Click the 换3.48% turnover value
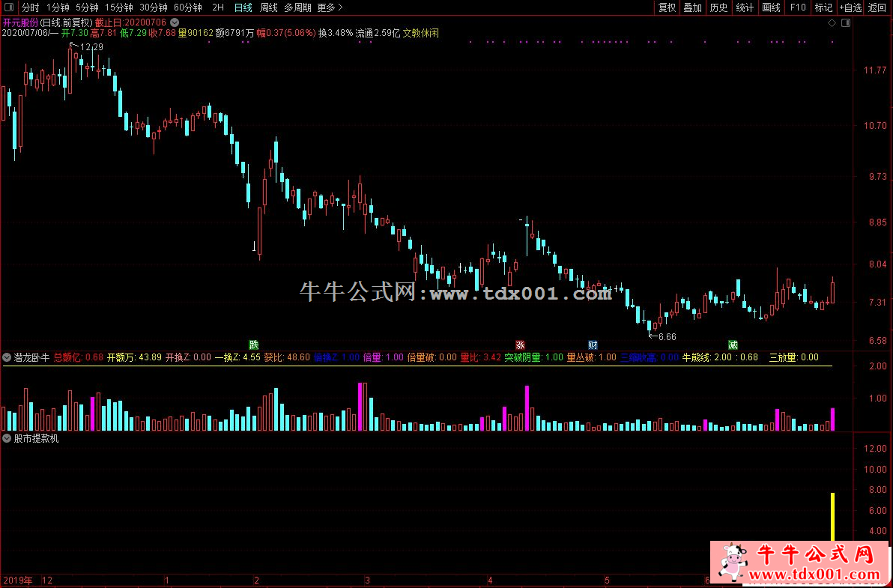Image resolution: width=893 pixels, height=588 pixels. click(336, 33)
